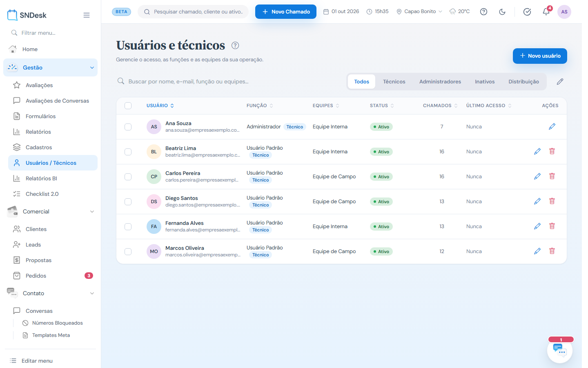Image resolution: width=588 pixels, height=368 pixels.
Task: Delete user Carlos Pereira
Action: tap(552, 176)
